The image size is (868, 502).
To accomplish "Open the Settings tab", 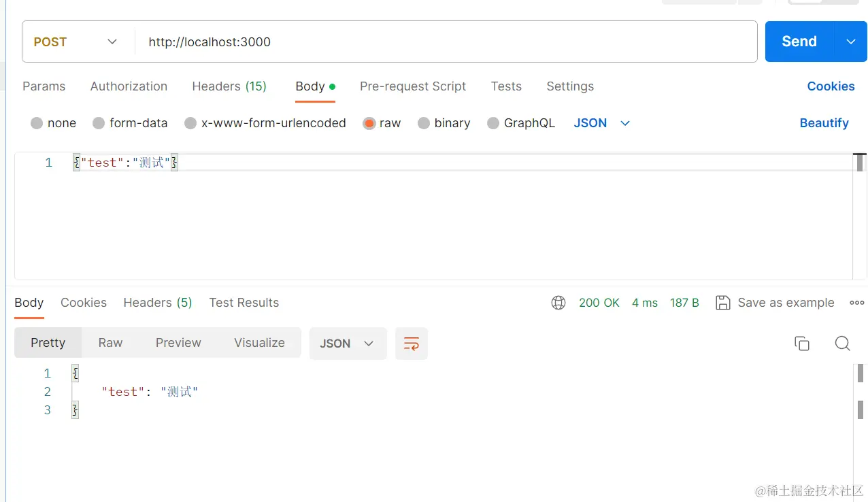I will (x=570, y=86).
